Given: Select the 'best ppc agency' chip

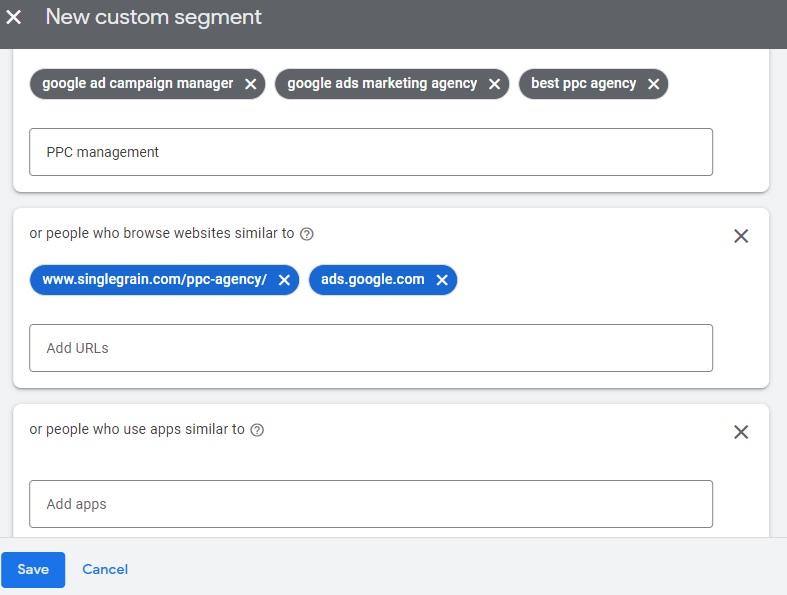Looking at the screenshot, I should coord(583,84).
